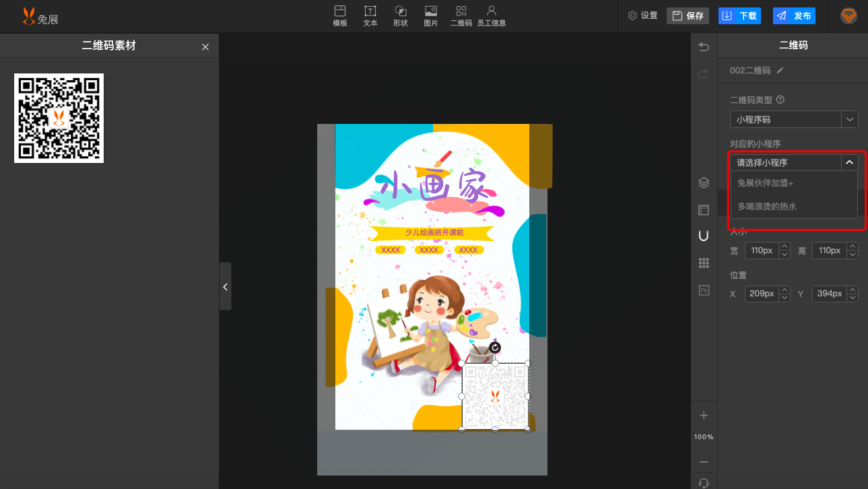This screenshot has width=868, height=489.
Task: Zoom out with the minus icon
Action: tap(704, 462)
